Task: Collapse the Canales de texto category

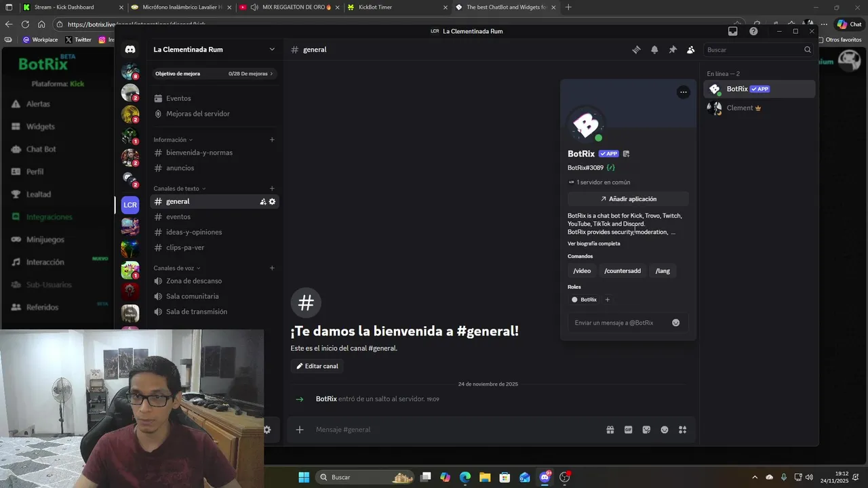Action: (x=180, y=188)
